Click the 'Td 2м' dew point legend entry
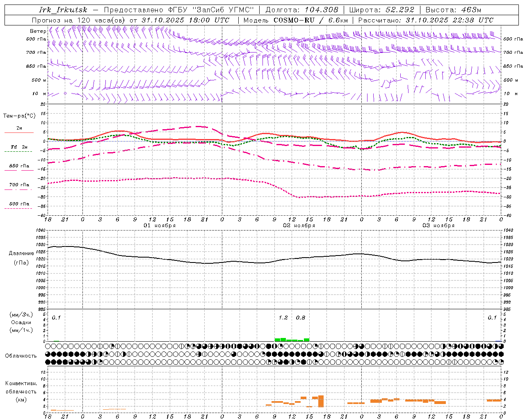 [x=19, y=147]
